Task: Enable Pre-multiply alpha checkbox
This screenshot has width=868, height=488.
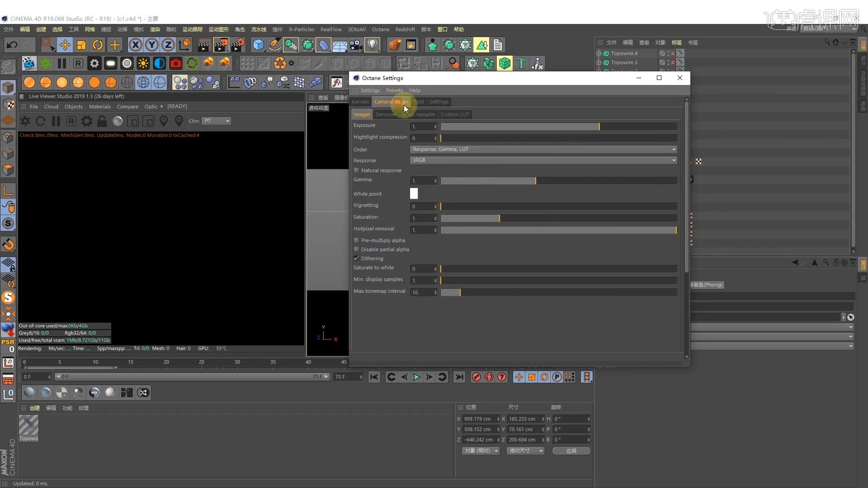Action: click(356, 240)
